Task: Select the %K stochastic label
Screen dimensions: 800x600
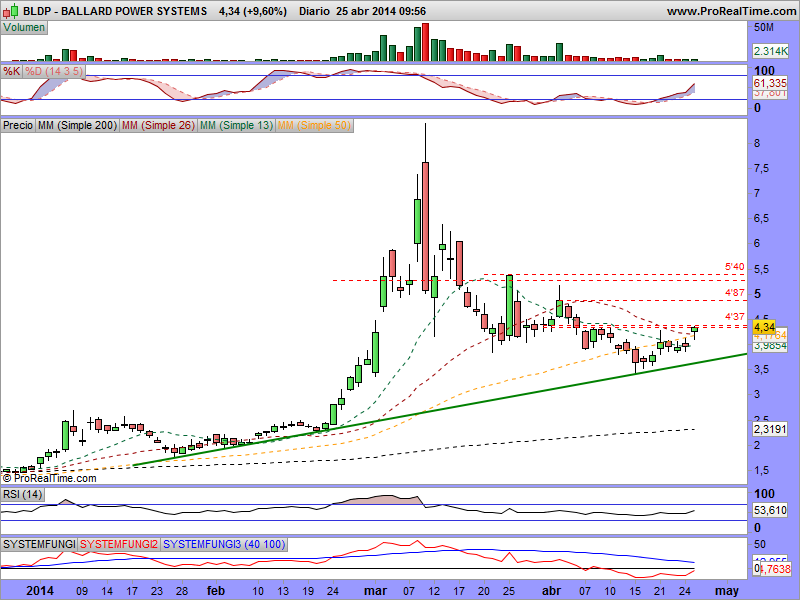Action: (12, 71)
